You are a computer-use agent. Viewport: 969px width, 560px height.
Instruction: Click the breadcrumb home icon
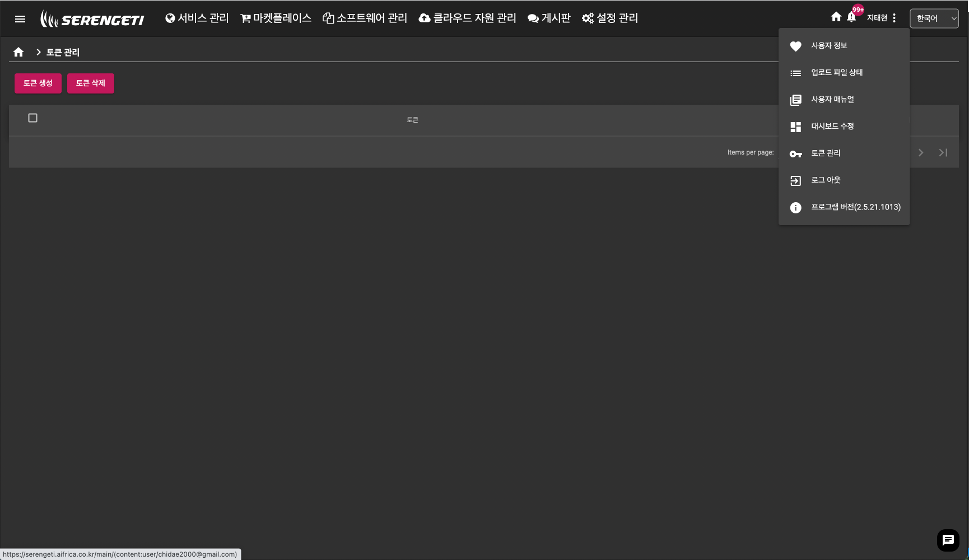pyautogui.click(x=18, y=52)
